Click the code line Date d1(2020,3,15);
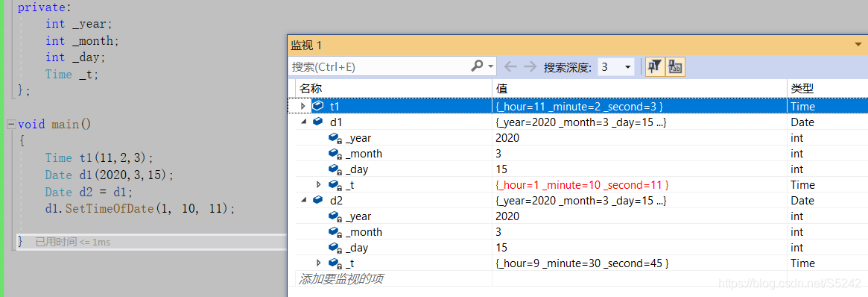The width and height of the screenshot is (868, 297). tap(110, 175)
